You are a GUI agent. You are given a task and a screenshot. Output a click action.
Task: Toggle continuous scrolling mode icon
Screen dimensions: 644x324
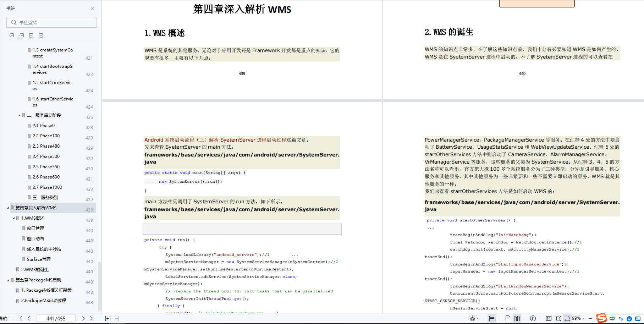tap(492, 318)
